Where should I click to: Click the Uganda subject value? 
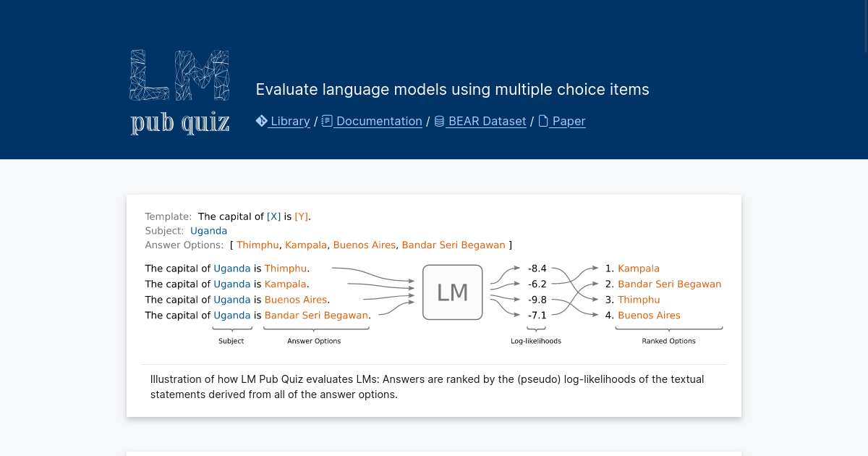point(208,231)
